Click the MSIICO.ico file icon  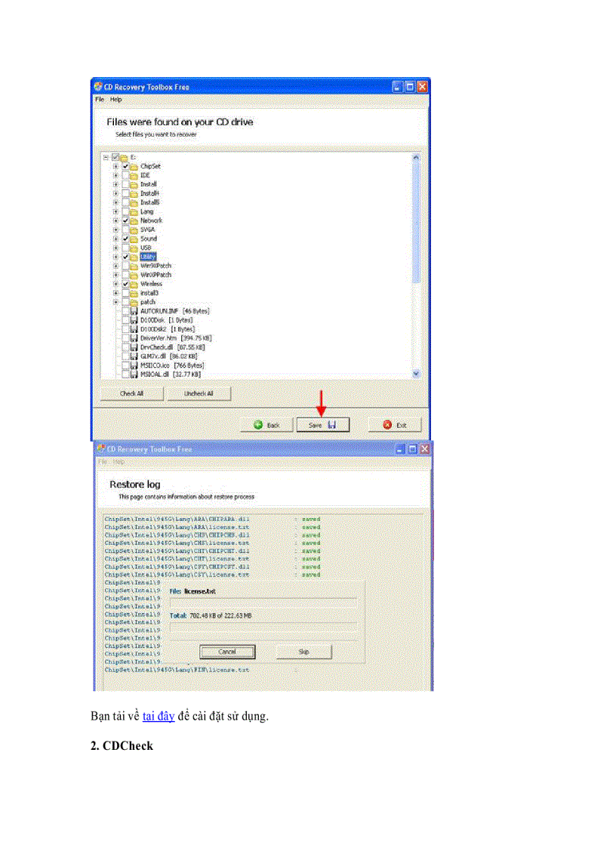tap(132, 365)
